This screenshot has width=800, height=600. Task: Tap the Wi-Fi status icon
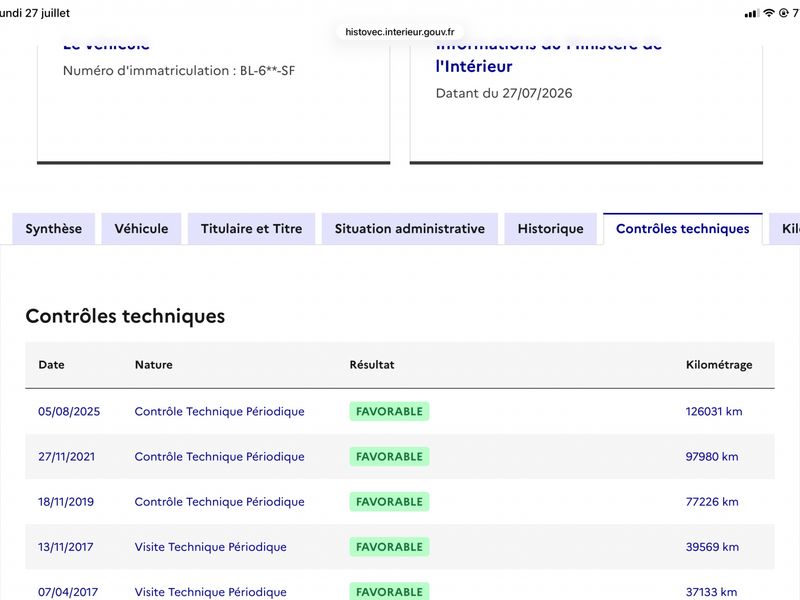(769, 13)
